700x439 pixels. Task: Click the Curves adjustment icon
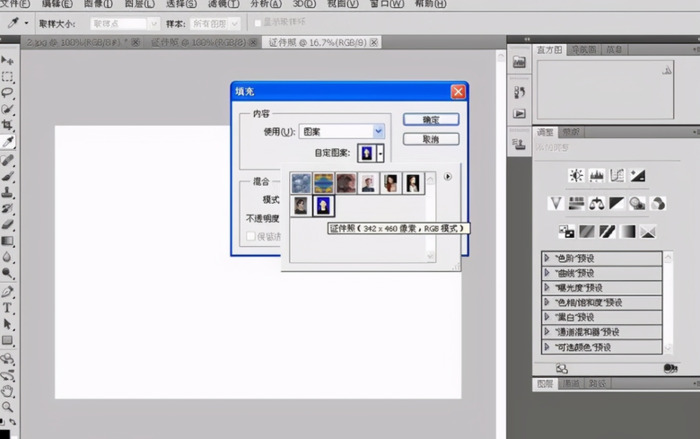tap(617, 175)
